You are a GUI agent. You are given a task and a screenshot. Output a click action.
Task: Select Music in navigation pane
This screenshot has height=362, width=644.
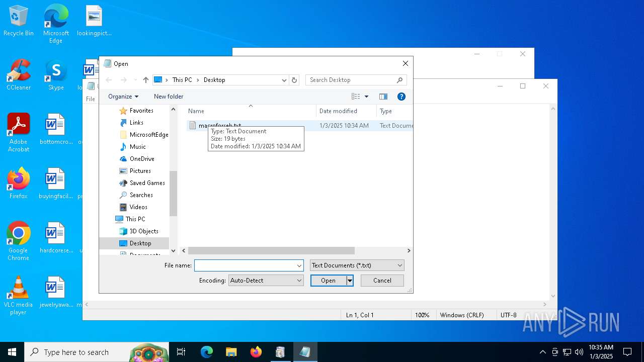coord(137,147)
